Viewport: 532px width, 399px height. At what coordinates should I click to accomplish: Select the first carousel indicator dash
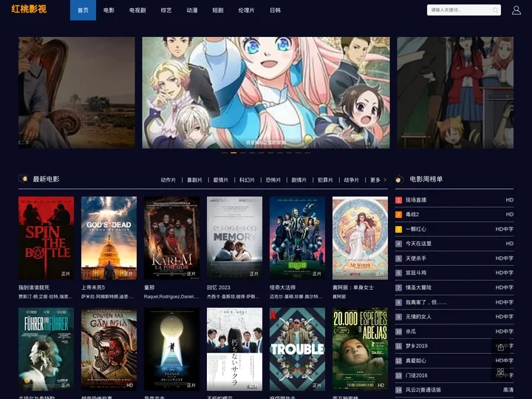[225, 153]
